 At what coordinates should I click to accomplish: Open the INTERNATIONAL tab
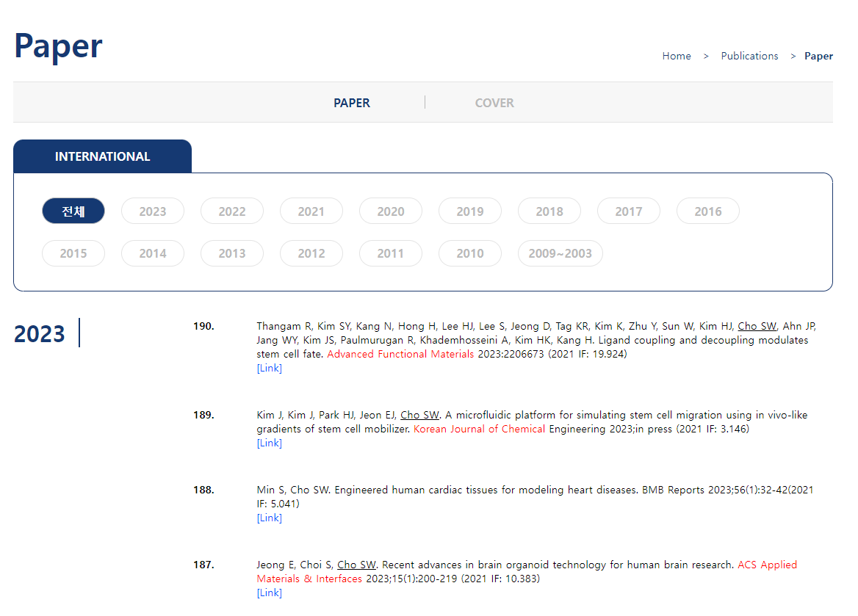tap(102, 156)
